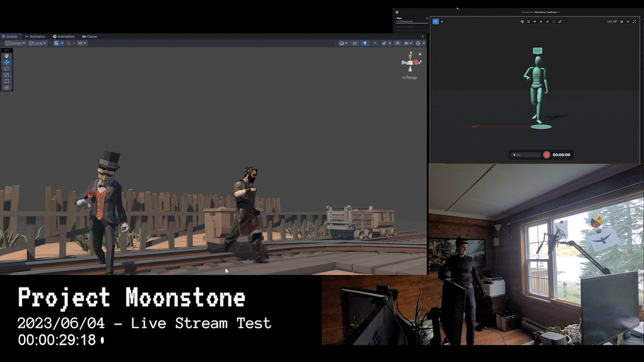Click the clip name input field

click(x=525, y=155)
